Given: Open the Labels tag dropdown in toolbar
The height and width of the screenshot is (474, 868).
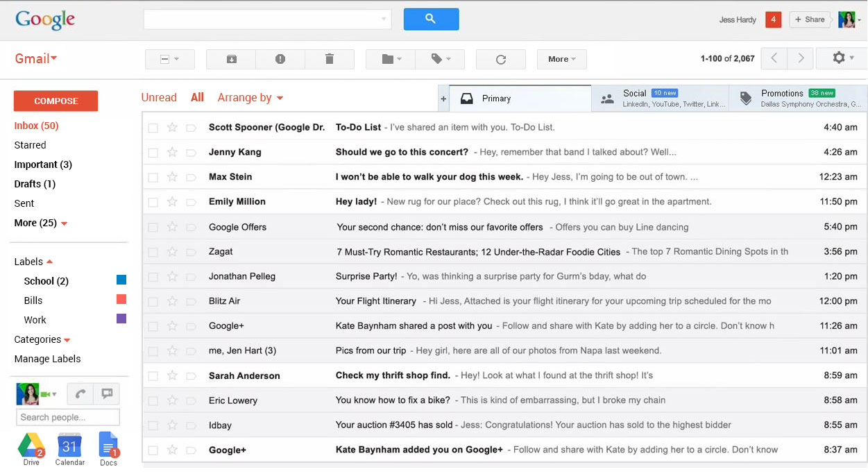Looking at the screenshot, I should 441,59.
